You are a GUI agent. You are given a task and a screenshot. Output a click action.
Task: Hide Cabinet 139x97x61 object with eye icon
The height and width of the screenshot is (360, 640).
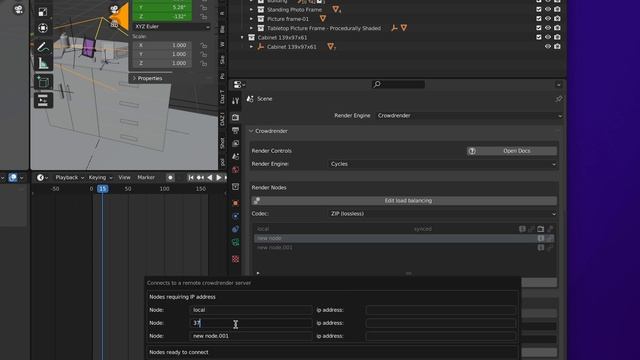[548, 47]
